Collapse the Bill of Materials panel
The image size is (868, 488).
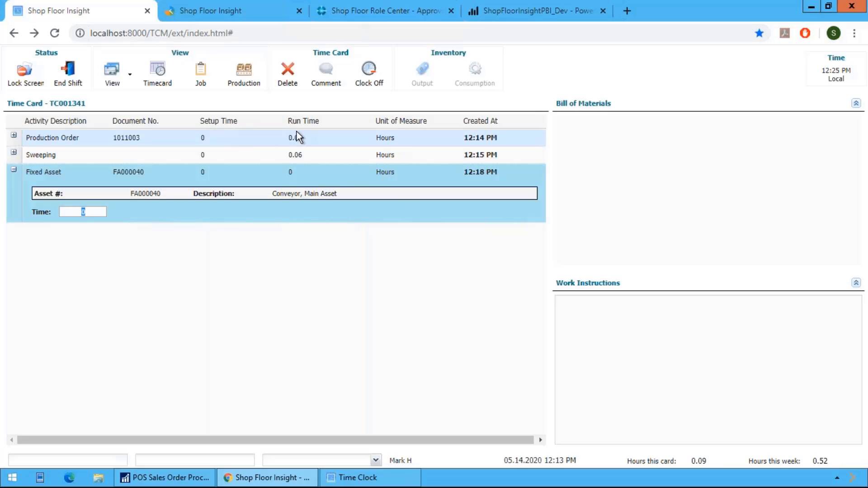coord(856,103)
